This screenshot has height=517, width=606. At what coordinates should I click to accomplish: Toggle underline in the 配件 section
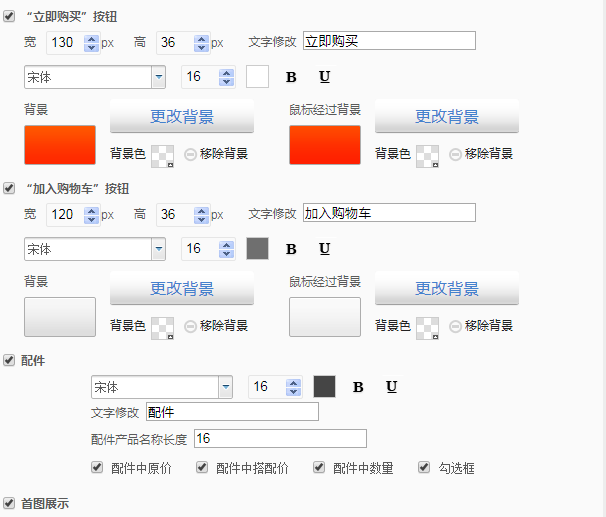[391, 387]
